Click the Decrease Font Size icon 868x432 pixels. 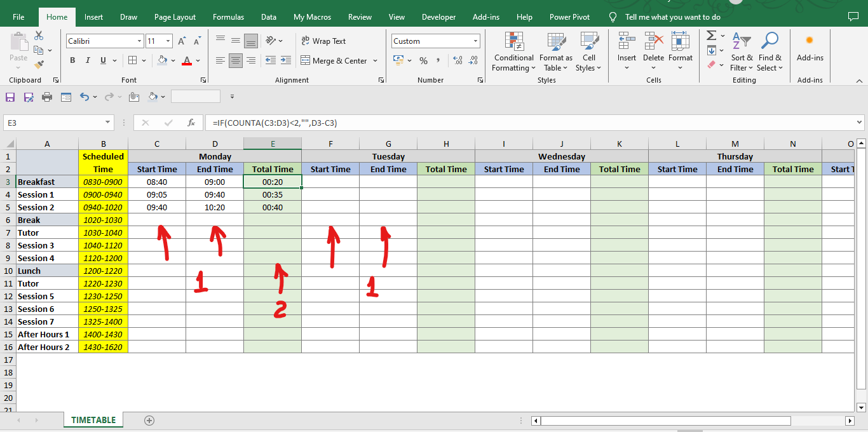coord(197,41)
